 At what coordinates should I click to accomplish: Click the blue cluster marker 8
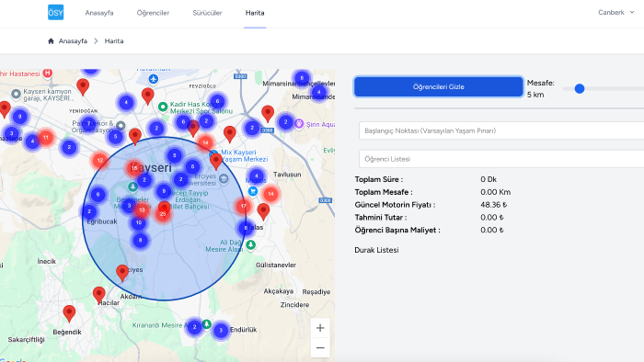coord(141,240)
